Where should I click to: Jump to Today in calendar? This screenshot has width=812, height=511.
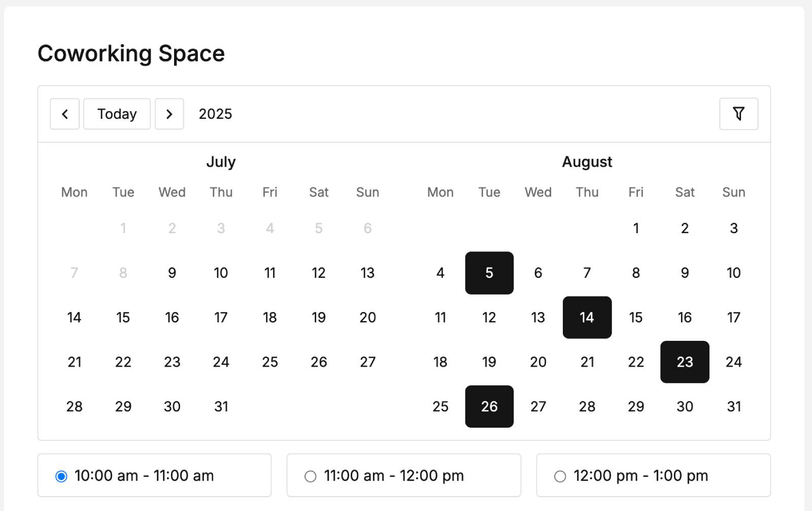point(117,114)
